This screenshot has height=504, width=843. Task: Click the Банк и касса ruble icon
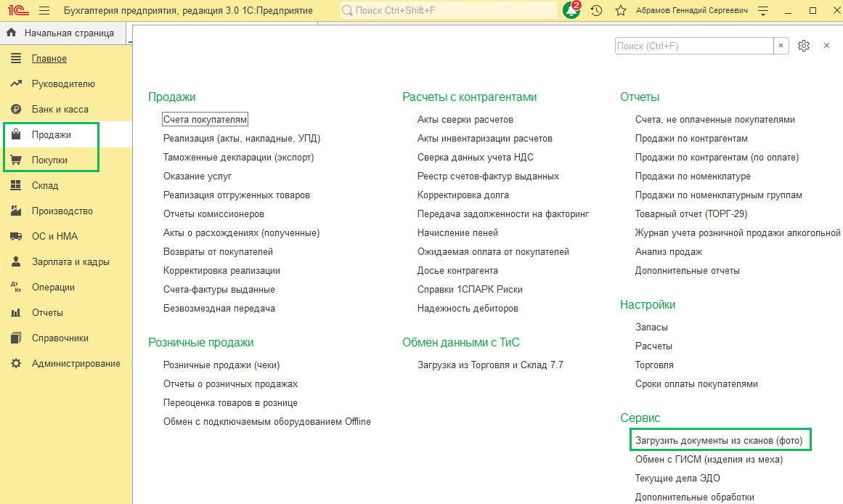pos(16,109)
